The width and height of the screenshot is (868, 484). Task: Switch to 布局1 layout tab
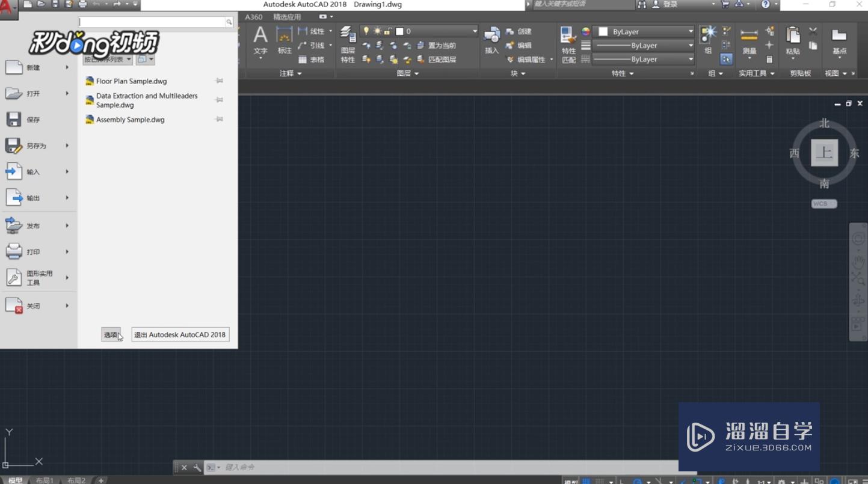45,480
